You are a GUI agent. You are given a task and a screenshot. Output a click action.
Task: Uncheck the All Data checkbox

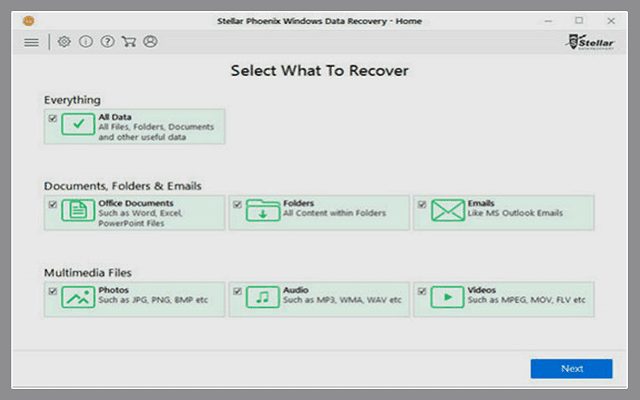tap(52, 118)
